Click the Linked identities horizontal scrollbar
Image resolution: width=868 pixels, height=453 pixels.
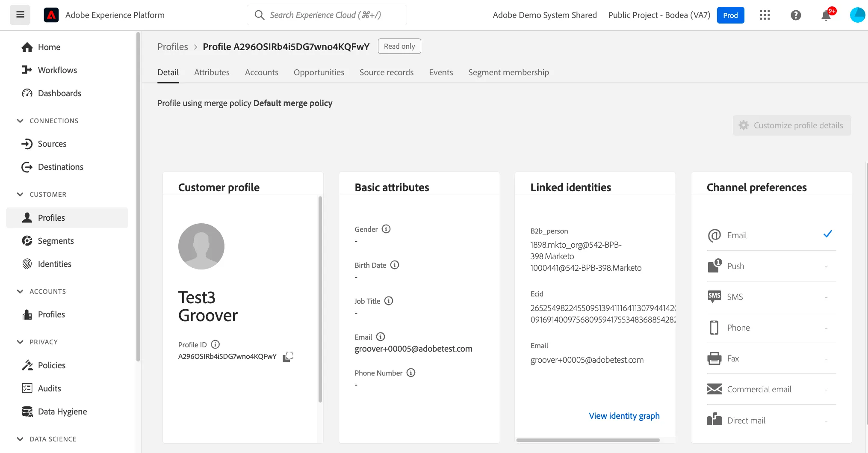tap(588, 440)
